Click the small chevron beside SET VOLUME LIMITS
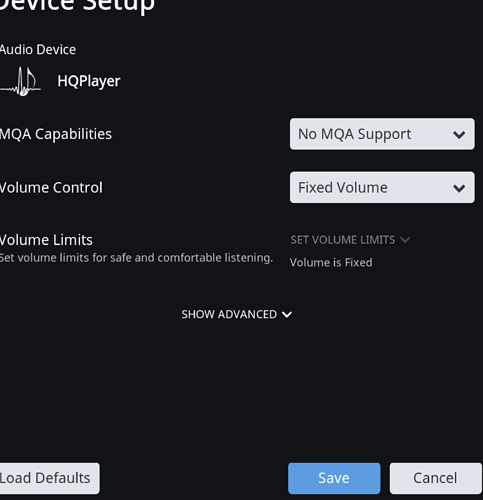The width and height of the screenshot is (483, 500). (x=405, y=240)
